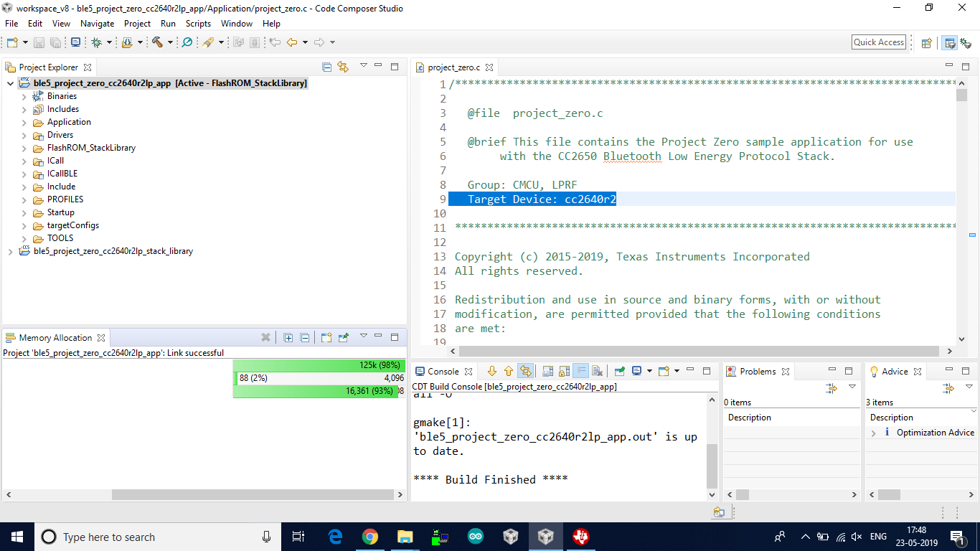
Task: Click the Quick Access field
Action: click(x=879, y=42)
